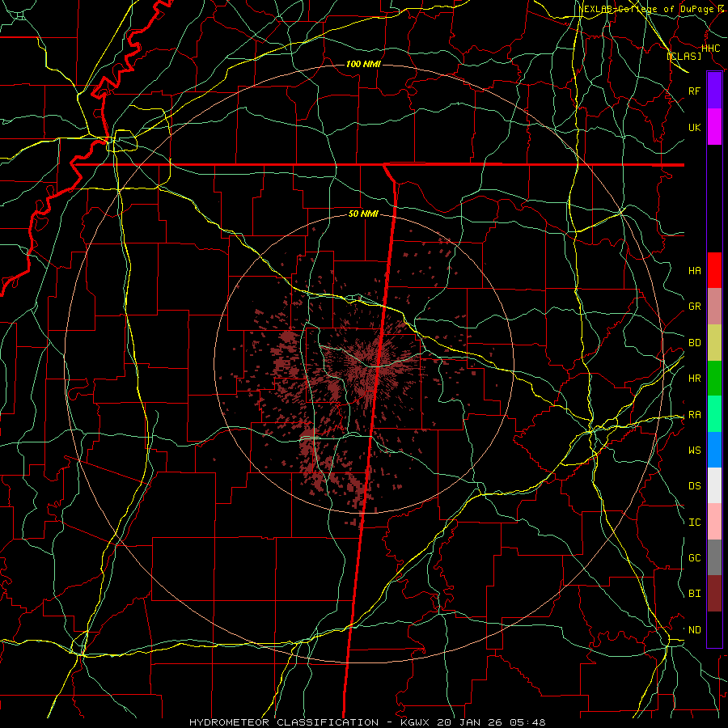
Task: Click the KGWX station identifier
Action: click(x=415, y=722)
